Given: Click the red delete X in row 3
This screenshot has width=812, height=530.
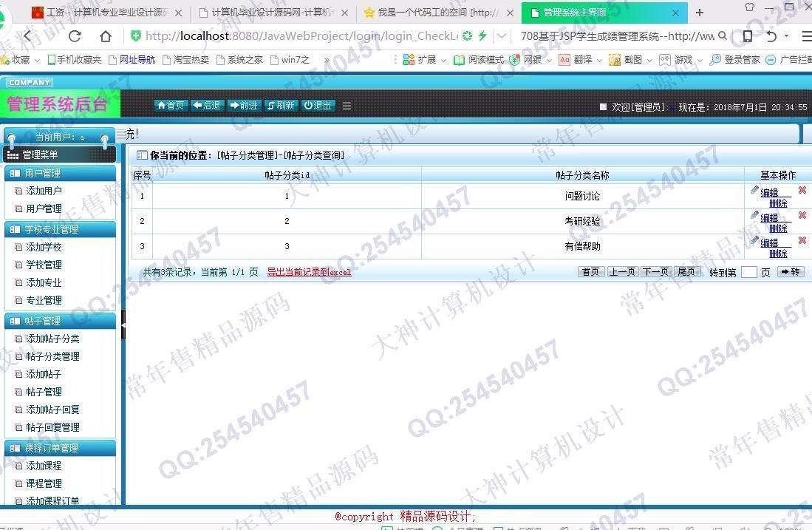Looking at the screenshot, I should (x=802, y=241).
